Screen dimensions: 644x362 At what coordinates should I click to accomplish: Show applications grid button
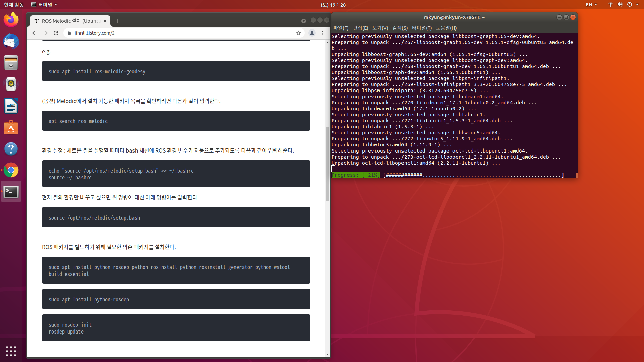(x=11, y=351)
